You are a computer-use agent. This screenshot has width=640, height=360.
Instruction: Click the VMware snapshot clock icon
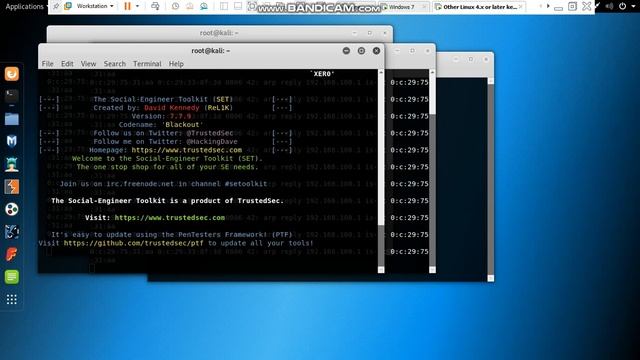click(175, 6)
